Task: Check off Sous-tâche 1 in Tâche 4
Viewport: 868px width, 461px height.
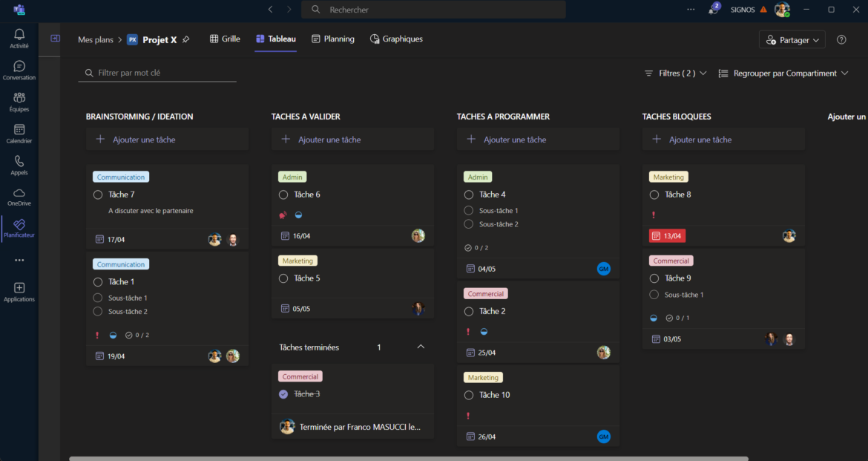Action: (468, 211)
